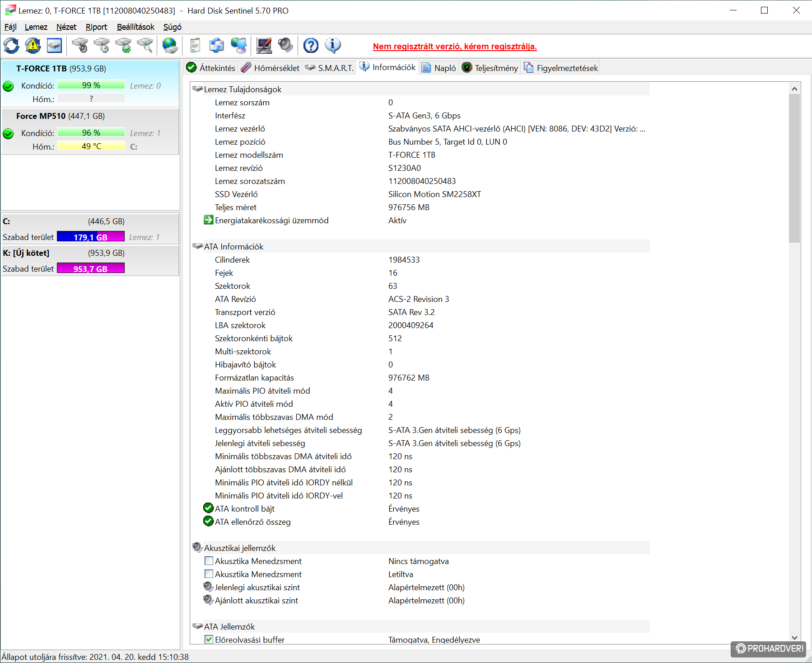Screen dimensions: 812x663
Task: Click the Lemez sorozatszám value 112008040250483
Action: 422,181
